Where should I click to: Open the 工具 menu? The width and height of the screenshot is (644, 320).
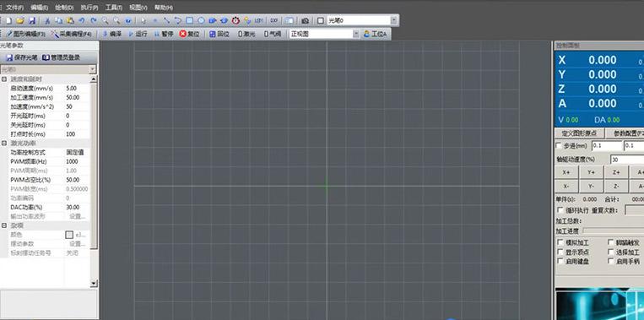pyautogui.click(x=114, y=8)
